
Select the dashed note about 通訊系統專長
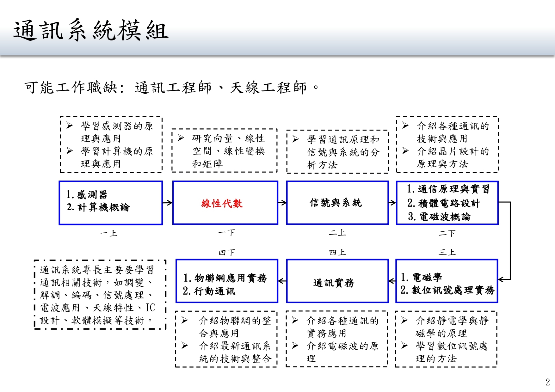pos(100,295)
